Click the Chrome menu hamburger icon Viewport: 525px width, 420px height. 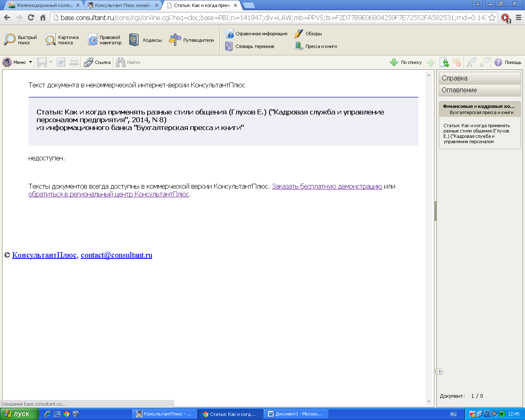click(518, 18)
